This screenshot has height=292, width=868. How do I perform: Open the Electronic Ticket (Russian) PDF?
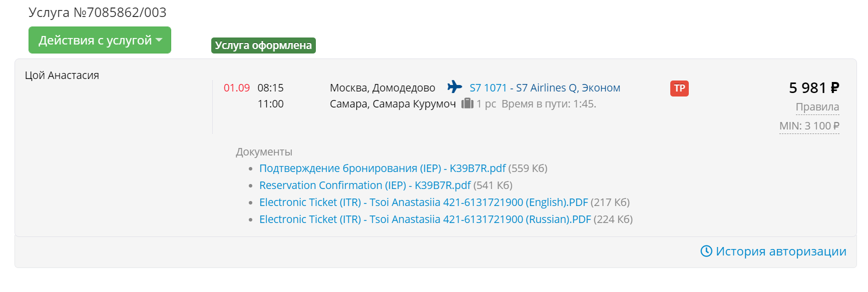[425, 219]
